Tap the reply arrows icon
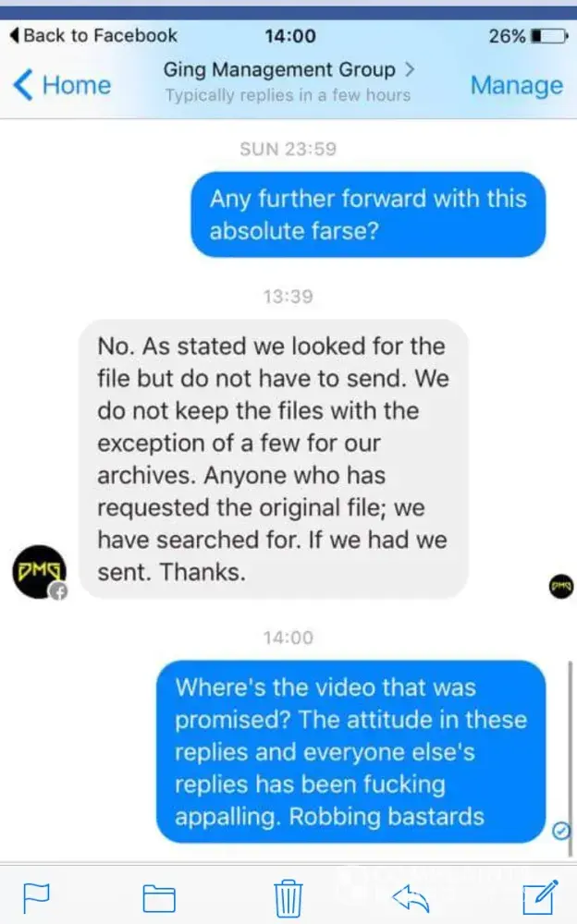This screenshot has height=924, width=577. (x=411, y=899)
